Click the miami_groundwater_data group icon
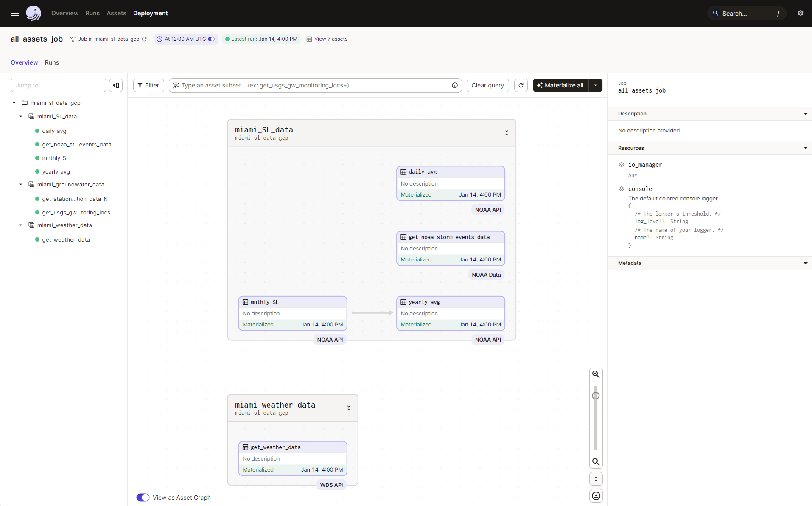The height and width of the screenshot is (506, 812). 31,184
